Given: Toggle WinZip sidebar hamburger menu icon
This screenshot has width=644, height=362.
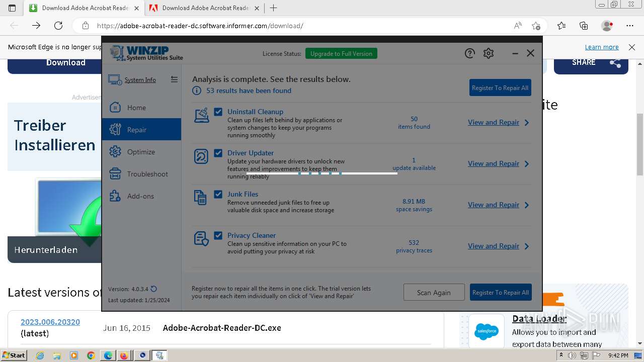Looking at the screenshot, I should tap(174, 79).
